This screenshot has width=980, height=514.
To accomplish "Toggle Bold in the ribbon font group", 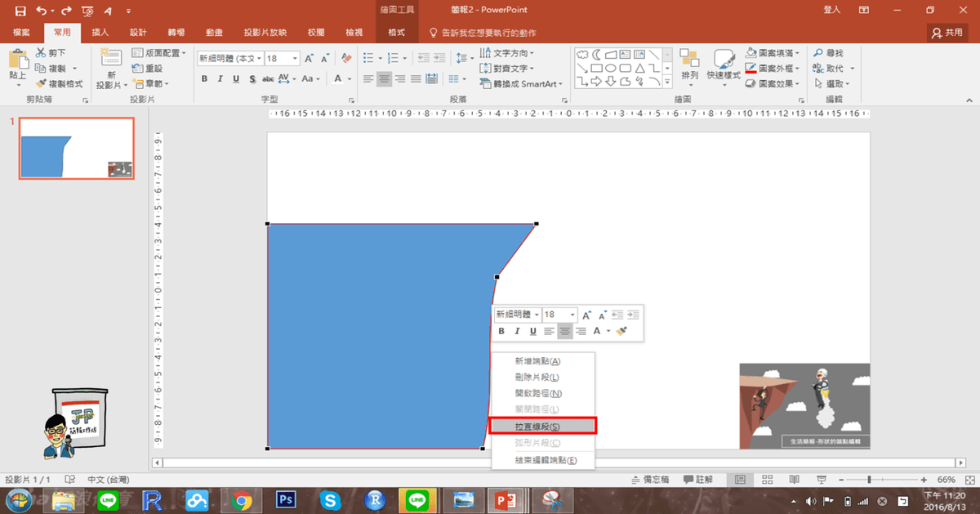I will coord(205,79).
